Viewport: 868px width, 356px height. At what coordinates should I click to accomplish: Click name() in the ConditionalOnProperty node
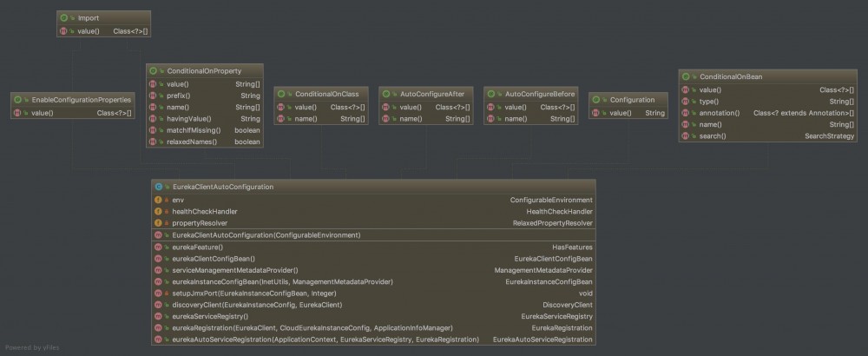[178, 108]
